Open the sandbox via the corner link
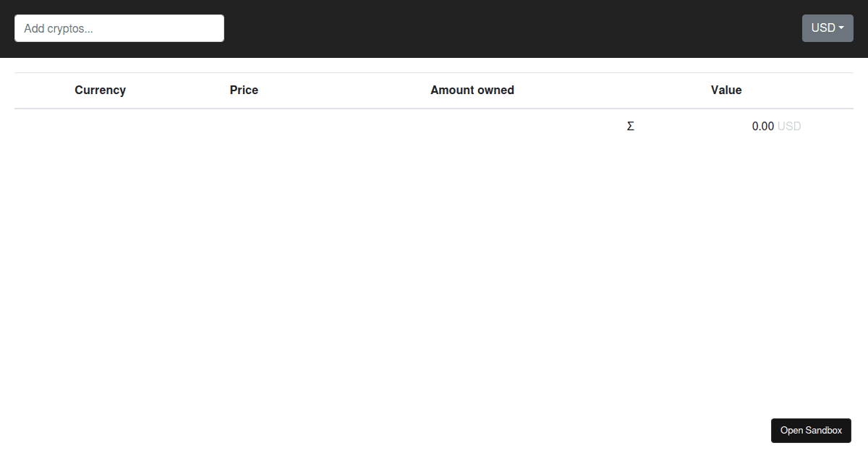868x456 pixels. click(811, 430)
